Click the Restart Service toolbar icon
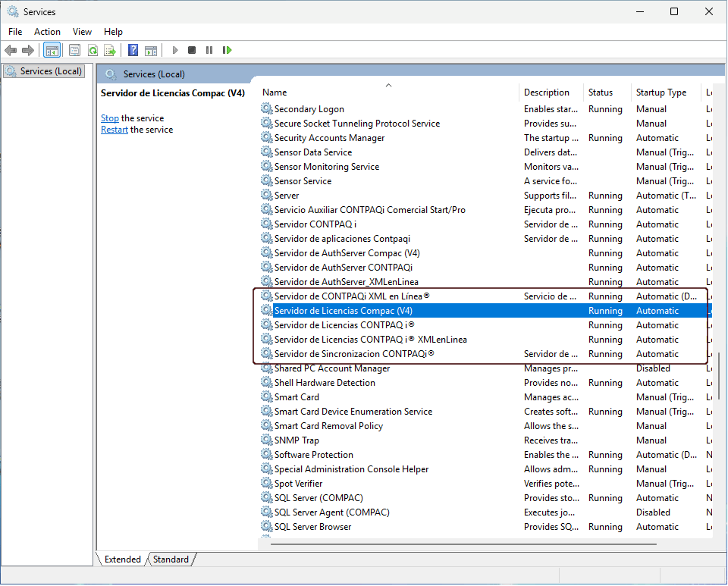The width and height of the screenshot is (728, 586). [x=227, y=50]
